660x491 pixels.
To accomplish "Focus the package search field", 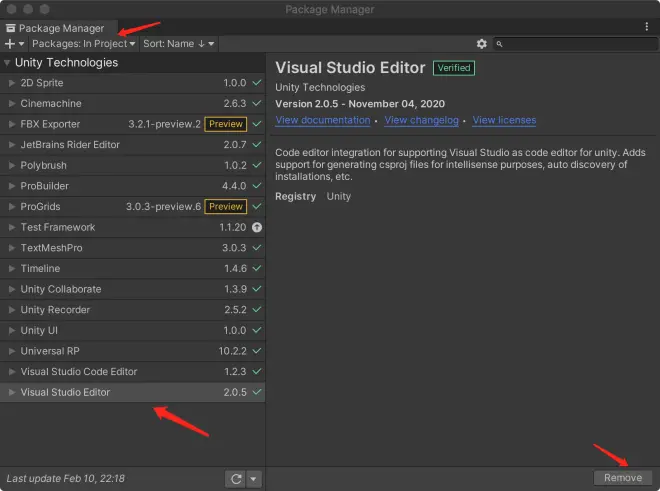I will (x=575, y=44).
